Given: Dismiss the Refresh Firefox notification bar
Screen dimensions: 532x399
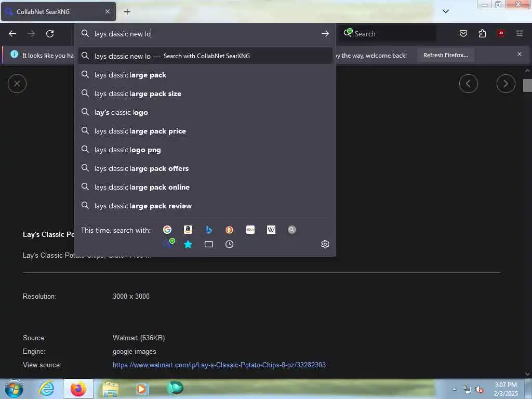Looking at the screenshot, I should click(x=520, y=54).
